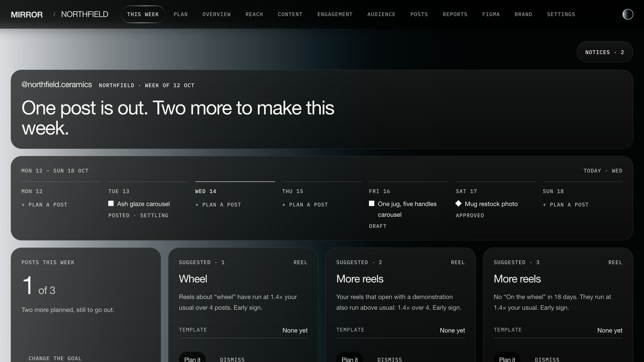Select the THIS WEEK tab
Viewport: 644px width, 362px height.
pyautogui.click(x=143, y=14)
